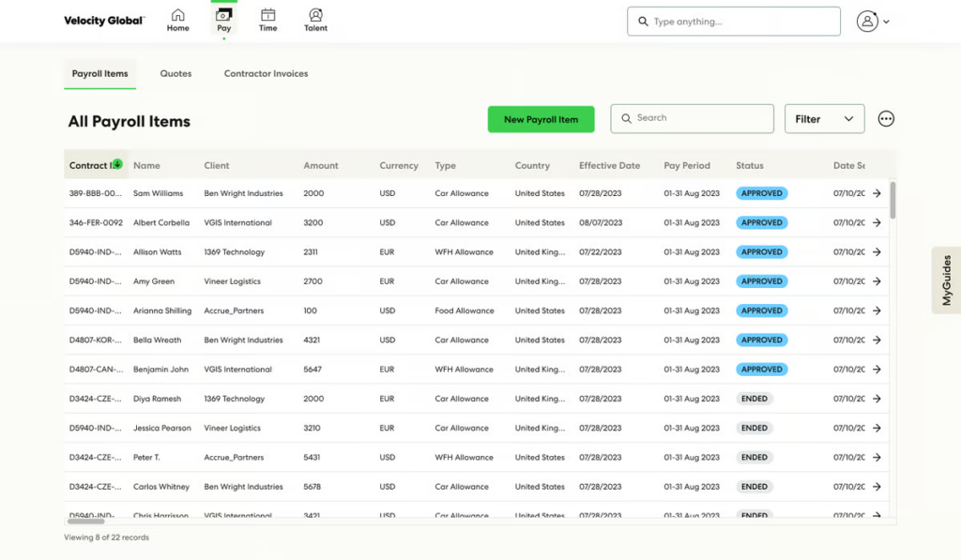Open the MyGuides side panel tab
Image resolution: width=961 pixels, height=560 pixels.
tap(946, 280)
